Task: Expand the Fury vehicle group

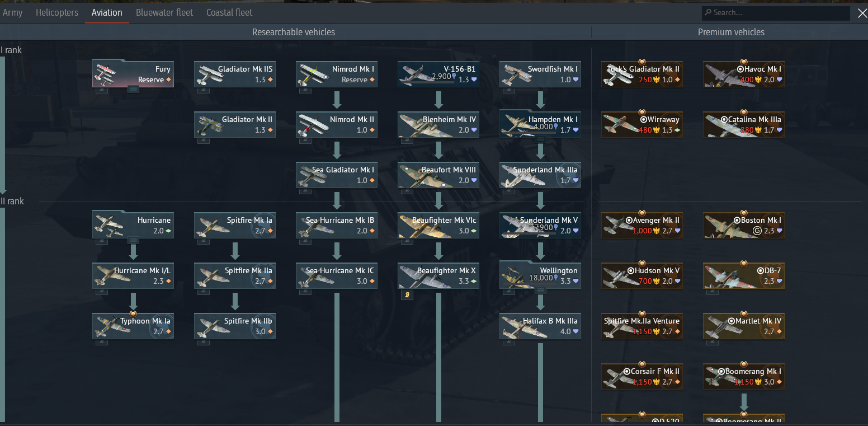Action: pos(133,88)
